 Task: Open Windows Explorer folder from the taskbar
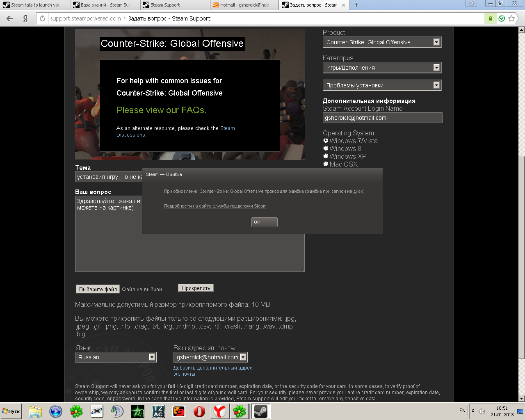click(35, 411)
